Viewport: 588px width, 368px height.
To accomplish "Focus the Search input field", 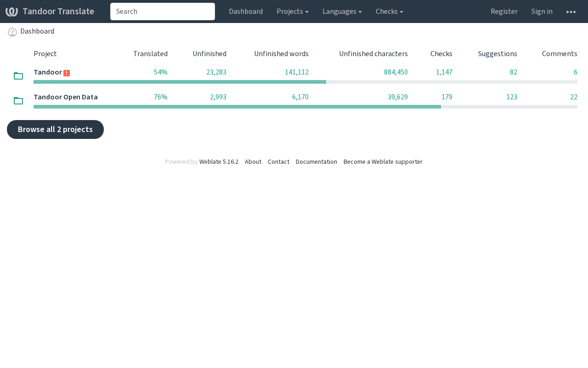I will (163, 11).
